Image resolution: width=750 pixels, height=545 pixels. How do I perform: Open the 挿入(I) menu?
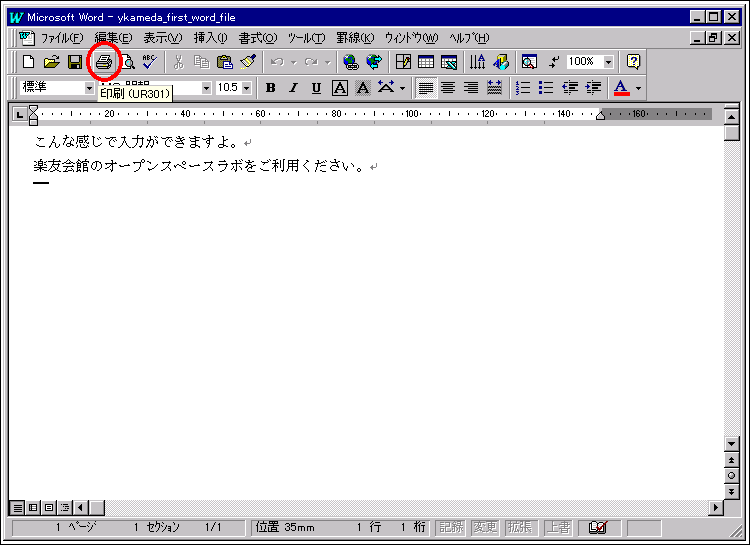pyautogui.click(x=210, y=38)
